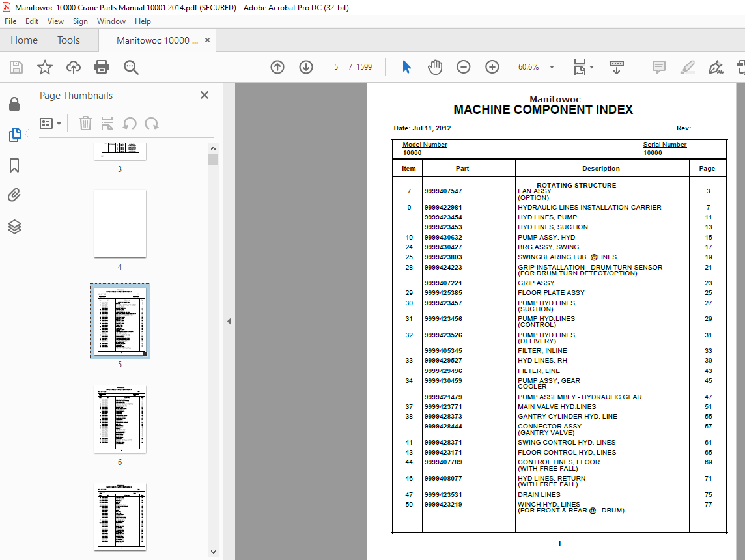Screen dimensions: 745x560
Task: Open the Help menu
Action: [x=143, y=21]
